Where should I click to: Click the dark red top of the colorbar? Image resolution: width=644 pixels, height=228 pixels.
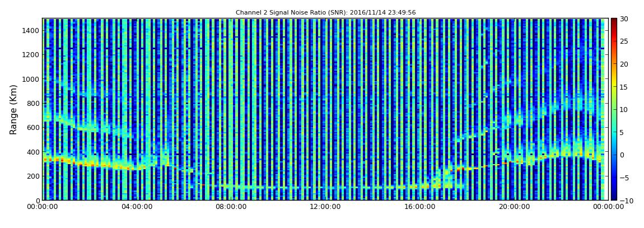[614, 21]
